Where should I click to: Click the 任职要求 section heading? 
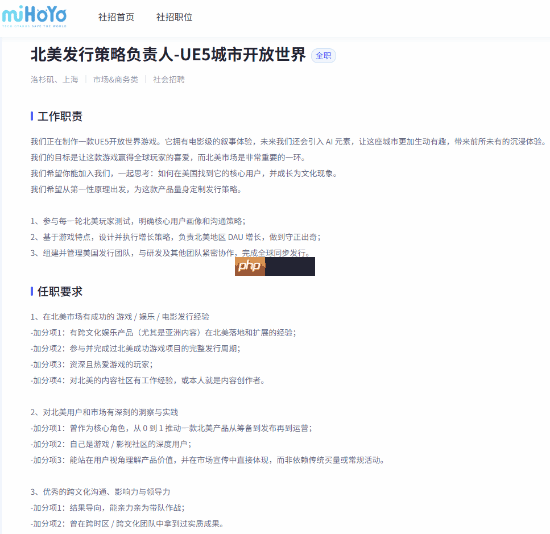tap(60, 292)
